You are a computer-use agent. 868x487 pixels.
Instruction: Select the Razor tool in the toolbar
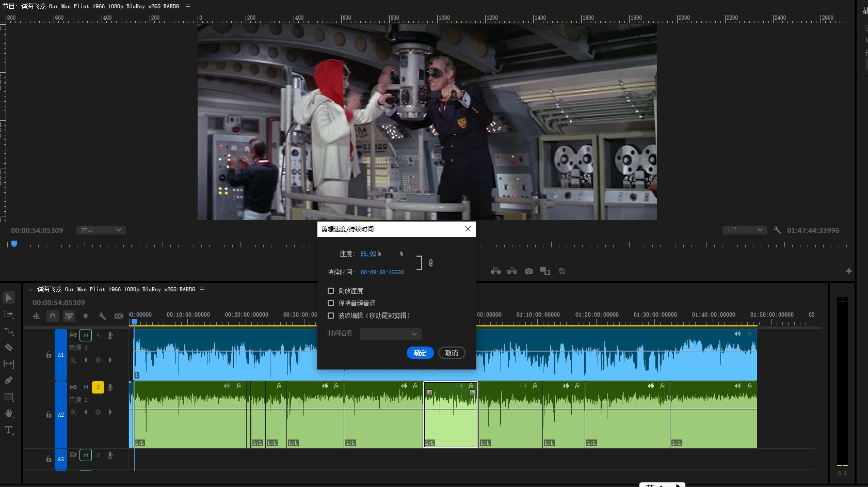point(9,347)
